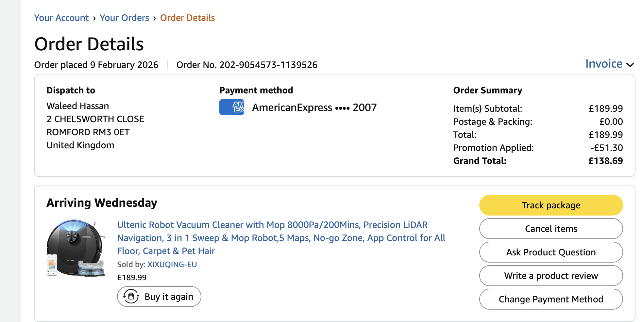Click the Promotion Applied amount
This screenshot has width=644, height=322.
click(x=606, y=148)
